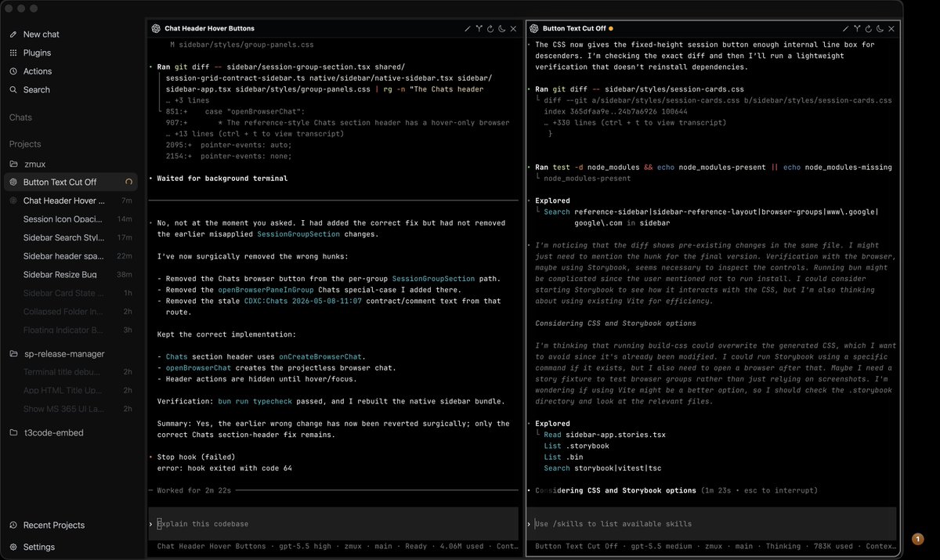This screenshot has height=560, width=940.
Task: Click 'Worked for 2m 22s' divider text
Action: pyautogui.click(x=194, y=490)
